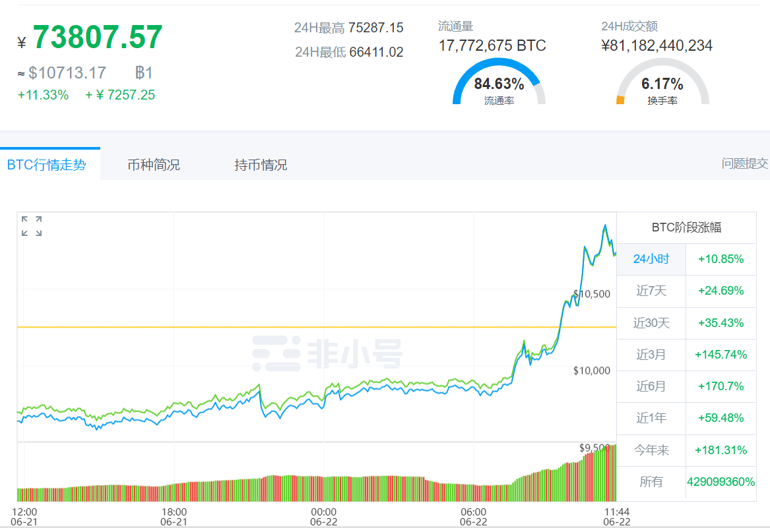
Task: Choose the 近7天 period
Action: click(x=651, y=291)
